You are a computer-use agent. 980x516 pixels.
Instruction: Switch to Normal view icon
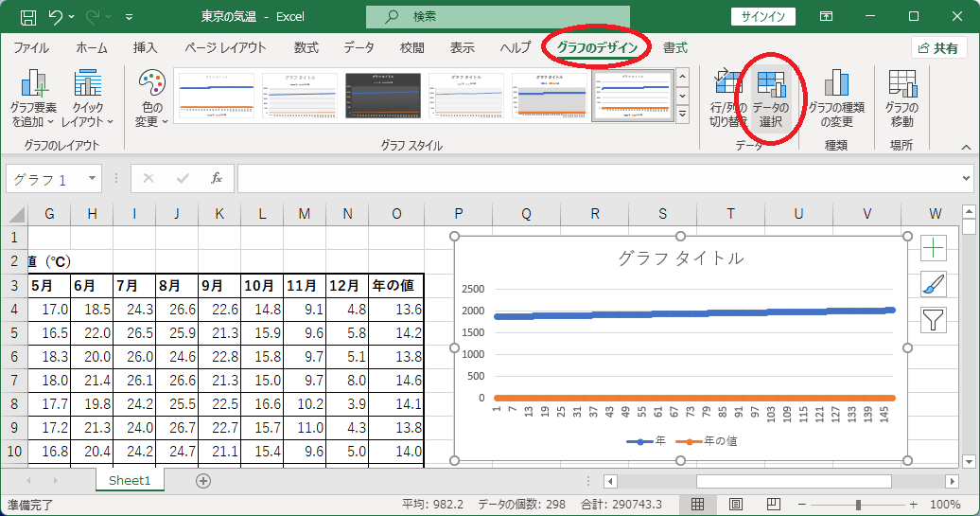point(698,504)
